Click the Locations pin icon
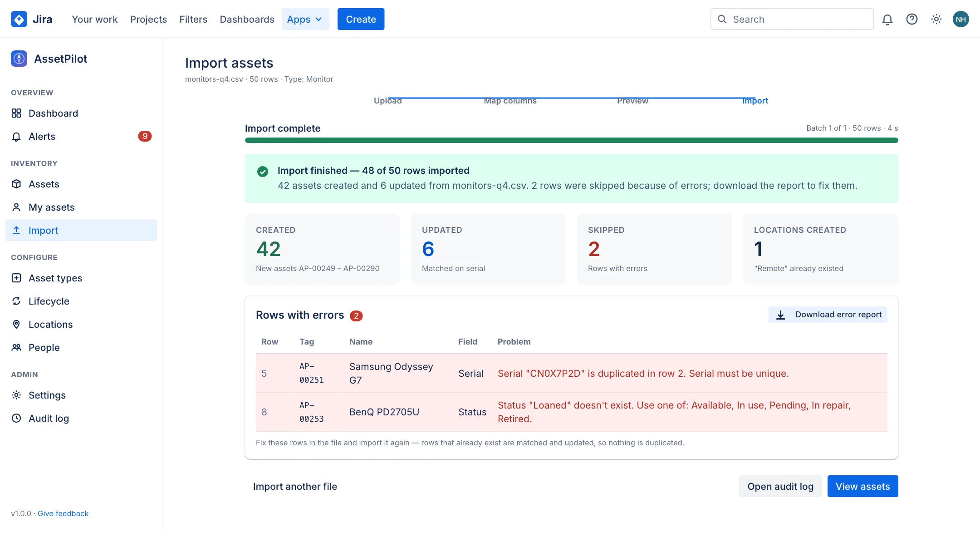Viewport: 980px width, 557px height. click(x=16, y=324)
